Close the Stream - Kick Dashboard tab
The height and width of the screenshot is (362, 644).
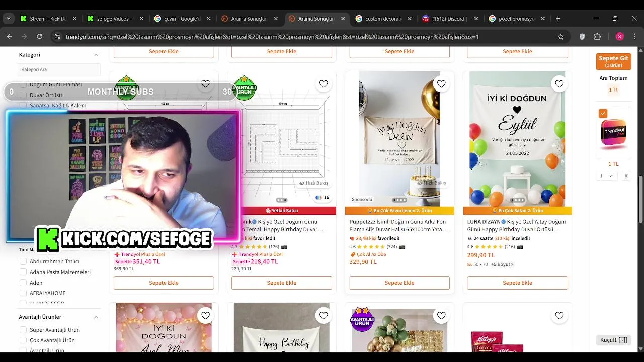[74, 19]
